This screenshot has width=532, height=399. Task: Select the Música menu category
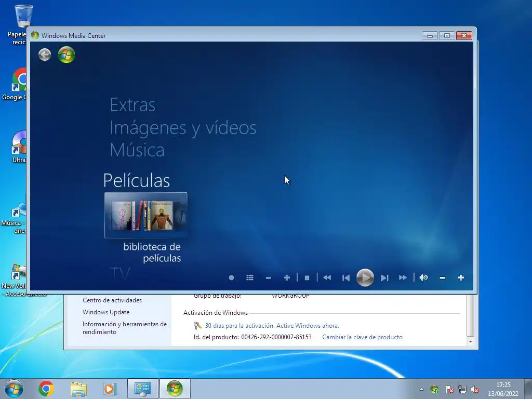coord(137,150)
